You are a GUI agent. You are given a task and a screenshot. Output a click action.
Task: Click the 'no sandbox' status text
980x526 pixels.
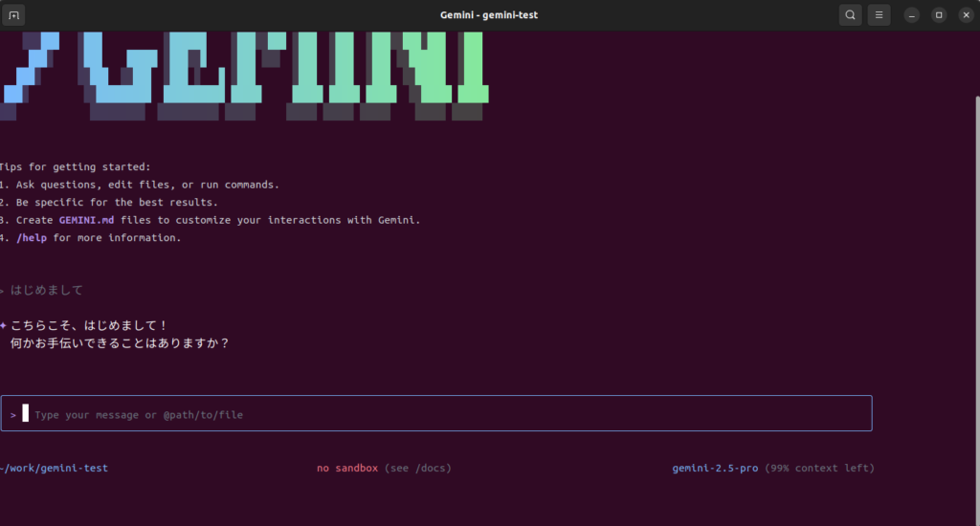346,468
